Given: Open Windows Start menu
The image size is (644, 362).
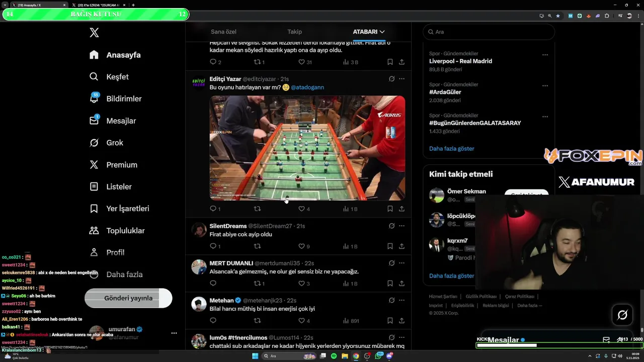Looking at the screenshot, I should (255, 356).
